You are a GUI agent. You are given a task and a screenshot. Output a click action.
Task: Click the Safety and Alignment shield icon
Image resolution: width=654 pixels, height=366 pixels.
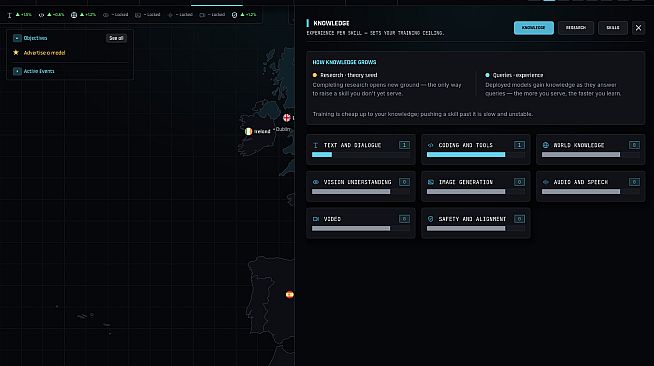[431, 219]
